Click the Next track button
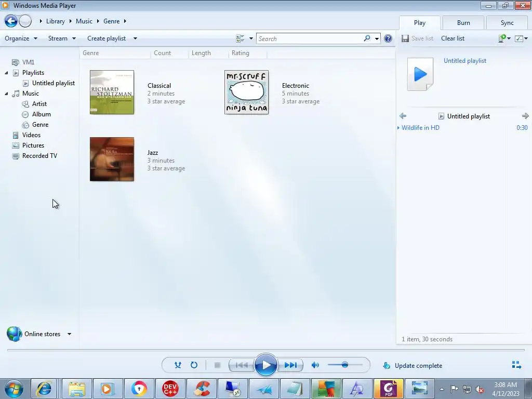The width and height of the screenshot is (532, 399). [290, 365]
